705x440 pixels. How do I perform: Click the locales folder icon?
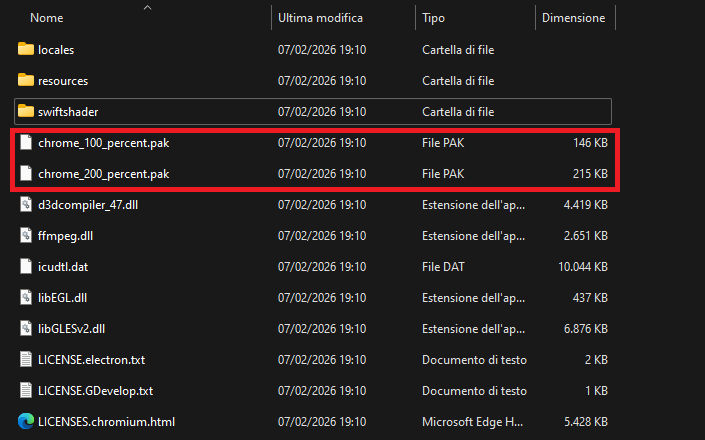click(x=26, y=49)
